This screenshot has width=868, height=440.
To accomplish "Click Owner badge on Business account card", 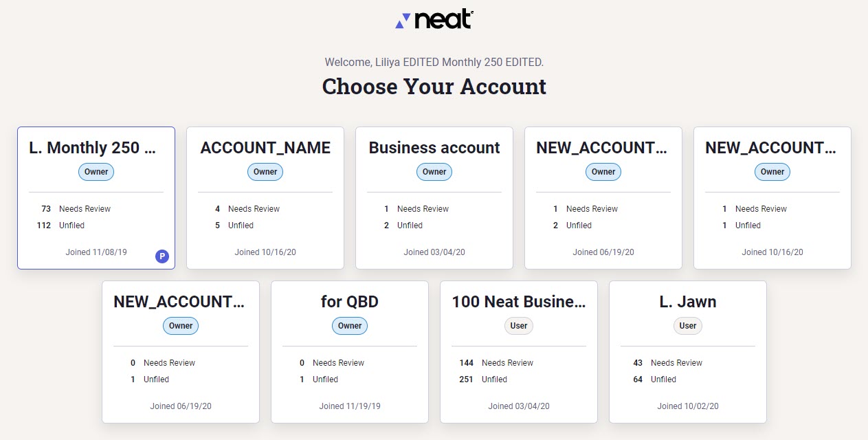I will [434, 172].
